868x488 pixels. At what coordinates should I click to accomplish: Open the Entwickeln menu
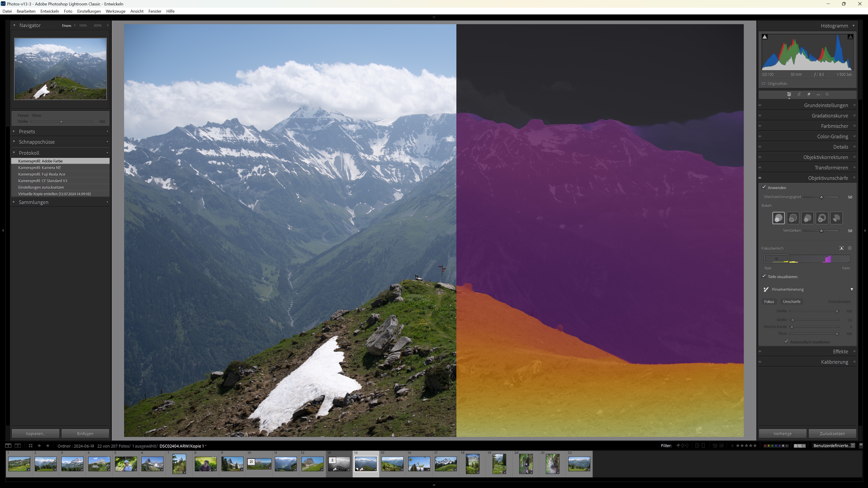click(50, 11)
